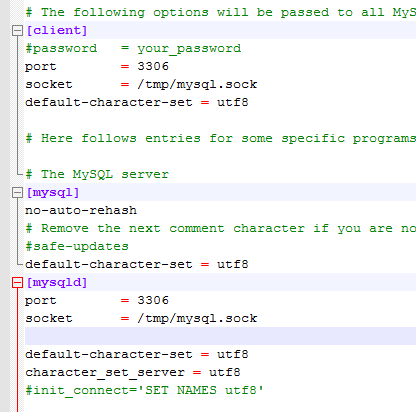Viewport: 416px width, 412px height.
Task: Click the 'Here follows entries' comment line
Action: coord(220,138)
